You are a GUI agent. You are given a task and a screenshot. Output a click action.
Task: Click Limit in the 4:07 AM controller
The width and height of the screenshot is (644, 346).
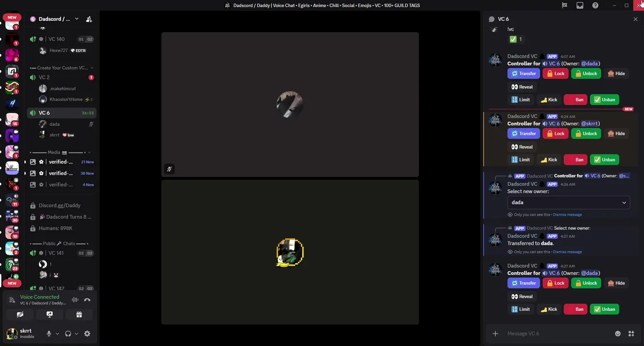click(x=520, y=99)
